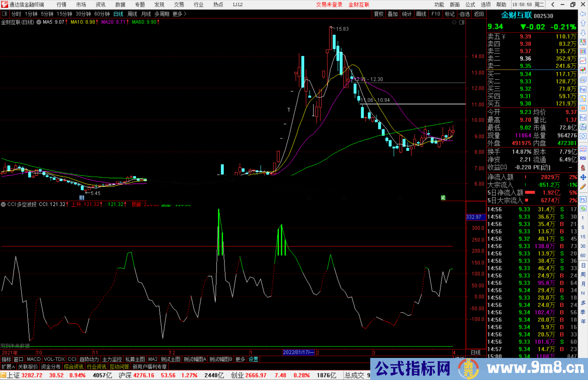Viewport: 588px width, 380px height.
Task: Toggle the round button after 金财互联(日线)
Action: click(39, 22)
